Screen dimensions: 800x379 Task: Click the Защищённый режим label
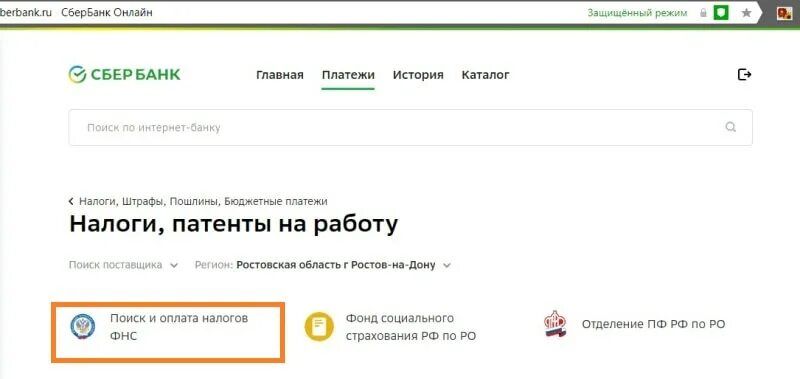637,13
